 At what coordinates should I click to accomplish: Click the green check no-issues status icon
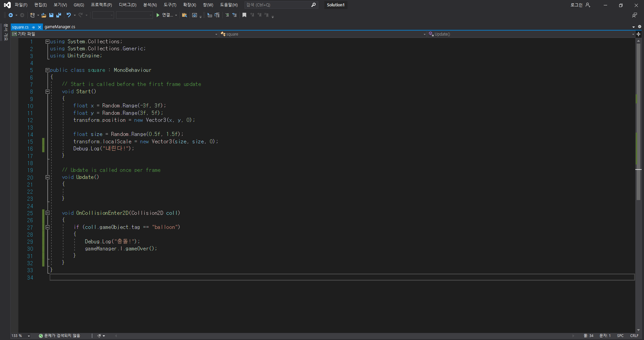pos(41,336)
